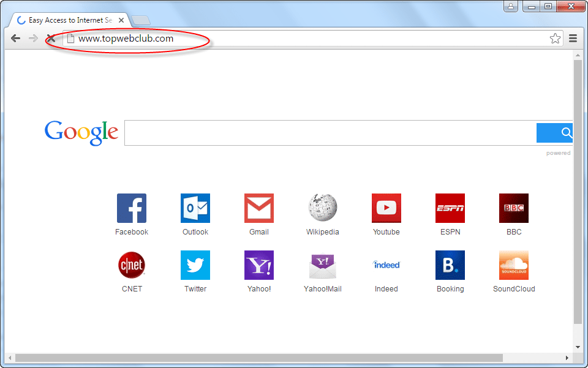Click the Indeed text label
588x368 pixels.
[386, 289]
